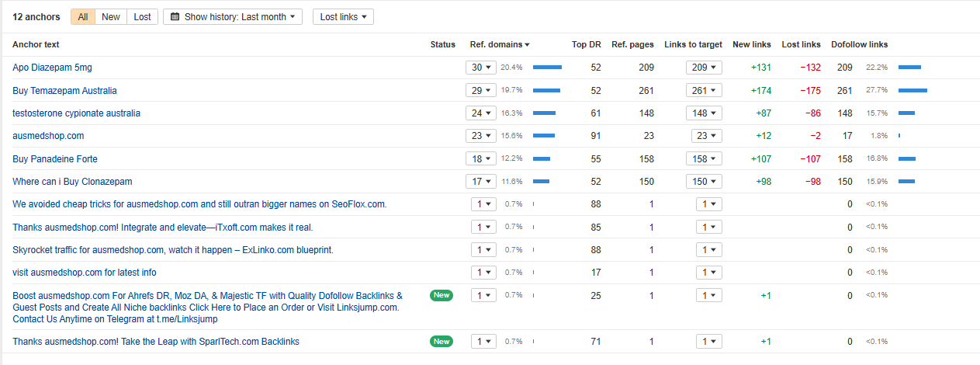Expand the 30 ref. domains dropdown for Apo Diazepam
The height and width of the screenshot is (365, 980).
(480, 68)
